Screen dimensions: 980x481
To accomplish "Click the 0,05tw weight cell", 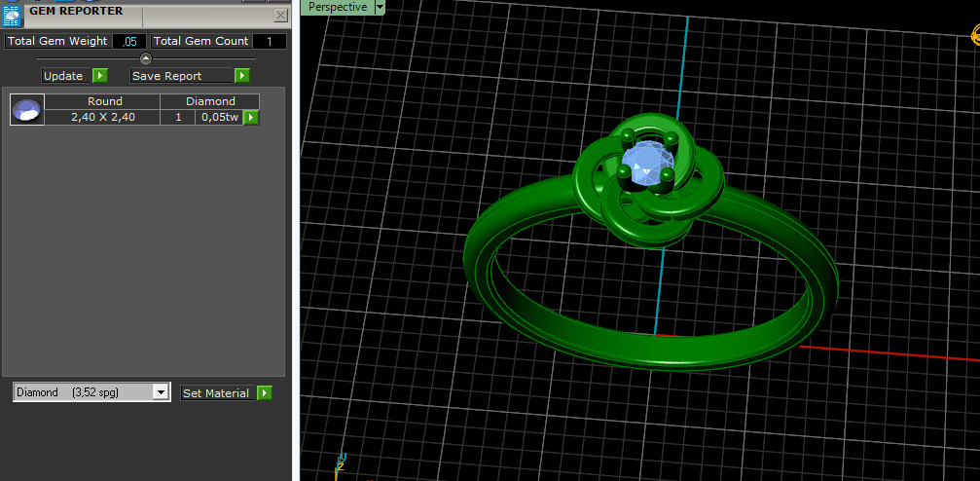I will pyautogui.click(x=219, y=117).
